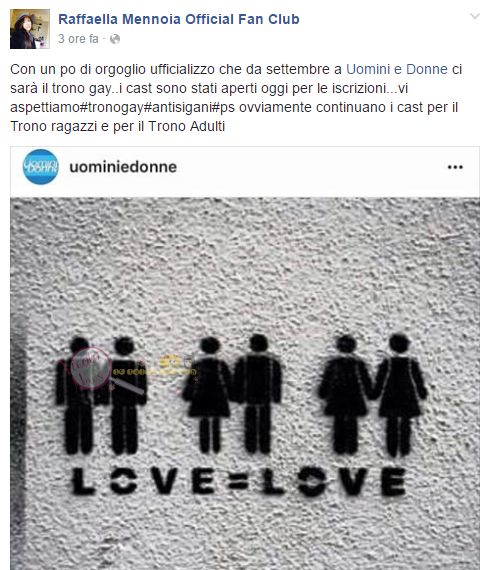
Task: Click the LOVE=LOVE stencil text
Action: click(x=239, y=481)
